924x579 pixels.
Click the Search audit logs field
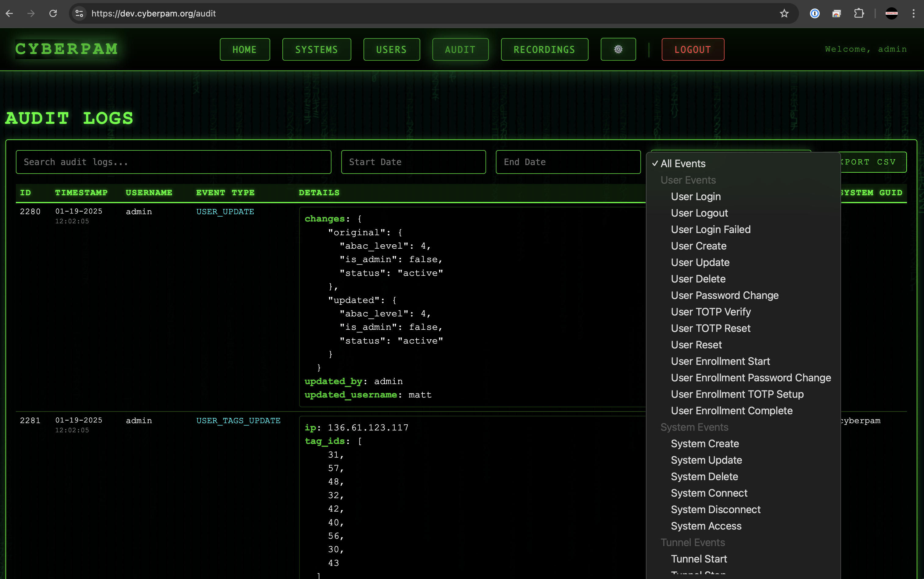pos(173,162)
